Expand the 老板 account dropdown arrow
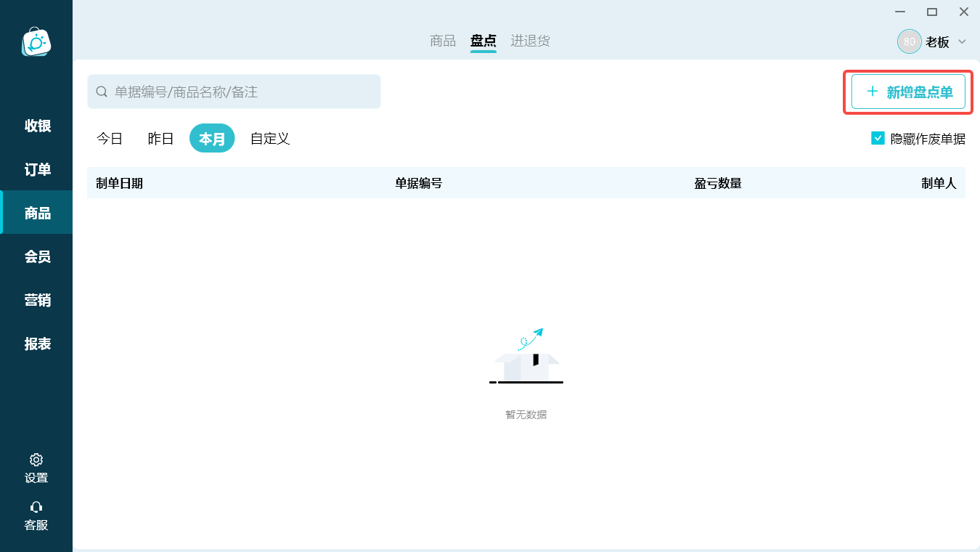Viewport: 980px width, 552px height. click(x=962, y=41)
